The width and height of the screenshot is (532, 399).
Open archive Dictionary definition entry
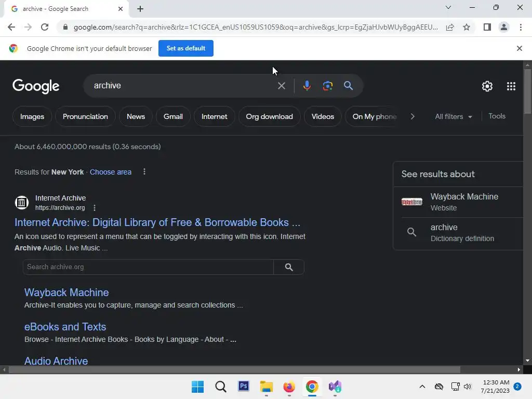(458, 233)
